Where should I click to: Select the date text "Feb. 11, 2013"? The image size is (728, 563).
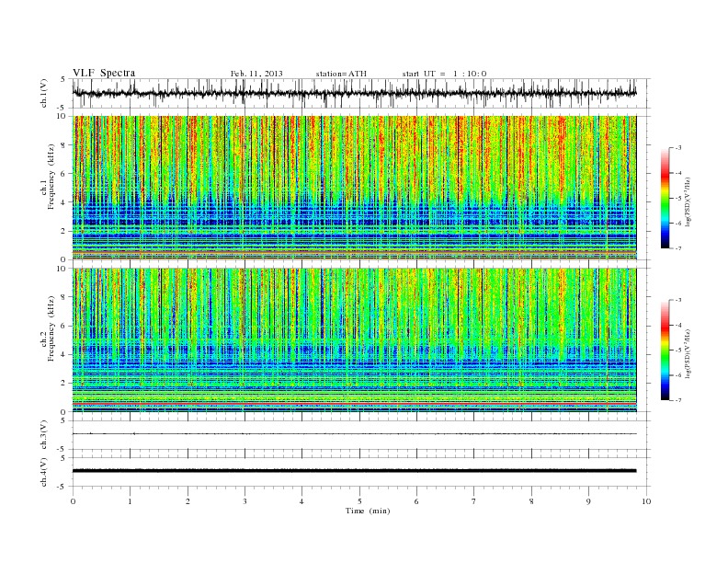click(256, 74)
